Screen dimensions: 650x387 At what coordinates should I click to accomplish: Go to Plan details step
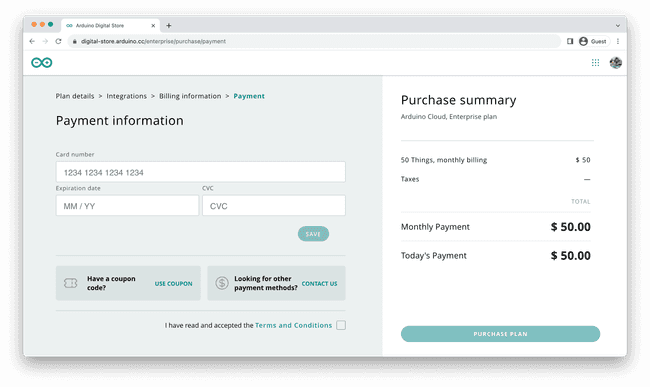point(75,96)
